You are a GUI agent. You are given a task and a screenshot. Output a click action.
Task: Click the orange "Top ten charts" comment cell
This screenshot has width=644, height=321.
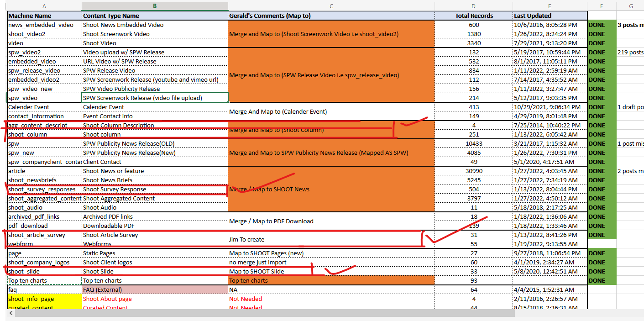tap(331, 280)
